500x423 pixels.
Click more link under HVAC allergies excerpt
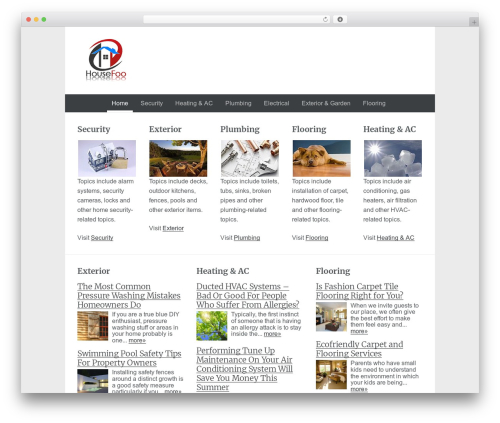pyautogui.click(x=272, y=334)
